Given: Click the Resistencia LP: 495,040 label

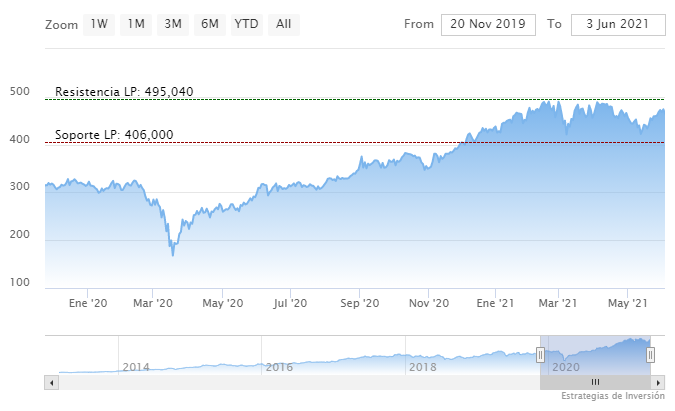Looking at the screenshot, I should click(124, 92).
